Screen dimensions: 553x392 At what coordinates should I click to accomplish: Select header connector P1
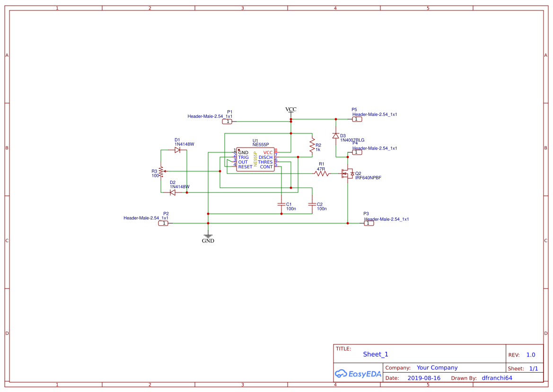pos(227,121)
